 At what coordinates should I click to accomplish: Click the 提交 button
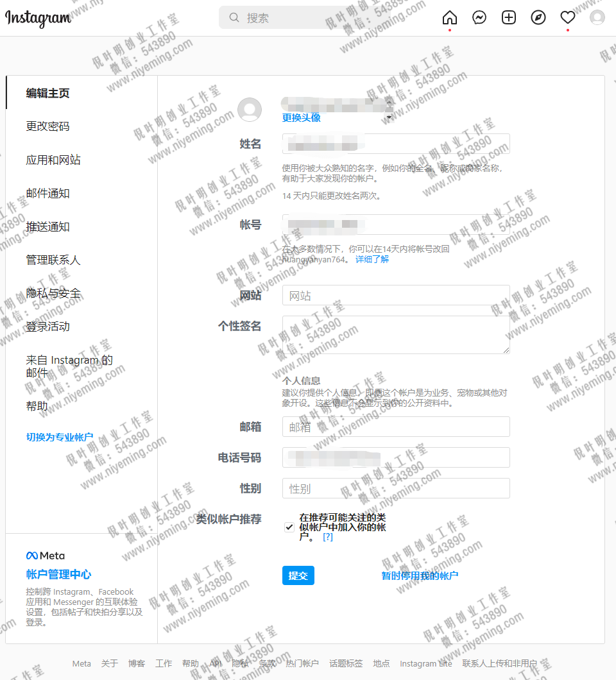click(x=298, y=575)
